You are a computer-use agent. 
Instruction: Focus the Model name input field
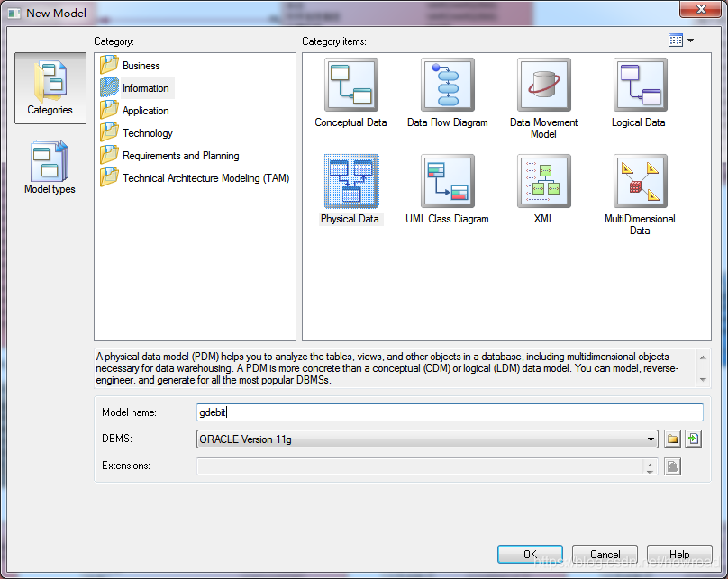[450, 412]
